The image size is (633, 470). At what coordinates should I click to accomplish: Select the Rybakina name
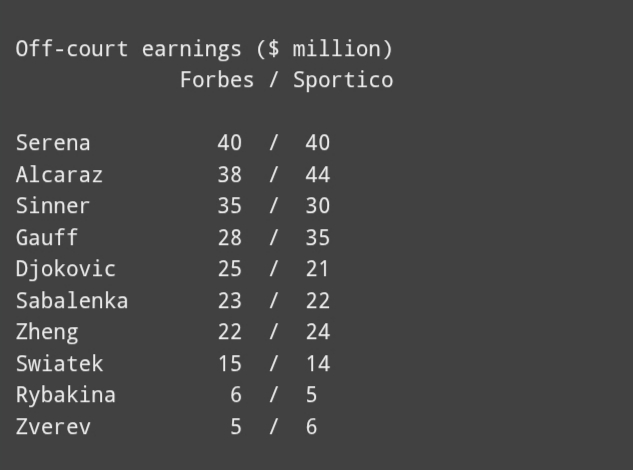tap(65, 396)
